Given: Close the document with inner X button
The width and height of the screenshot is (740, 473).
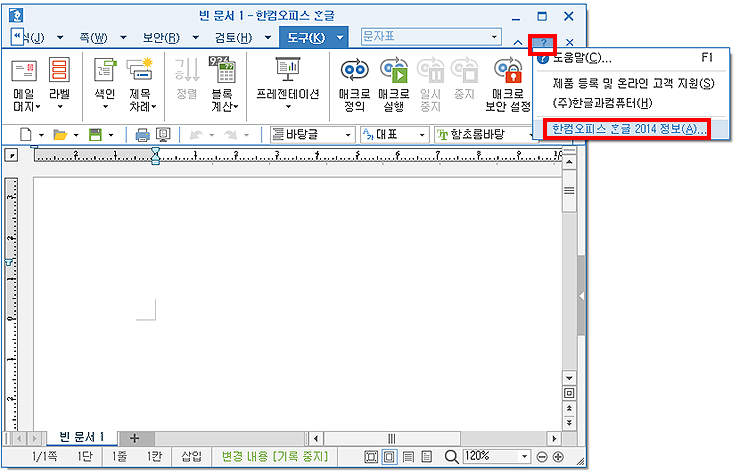Looking at the screenshot, I should click(x=570, y=43).
